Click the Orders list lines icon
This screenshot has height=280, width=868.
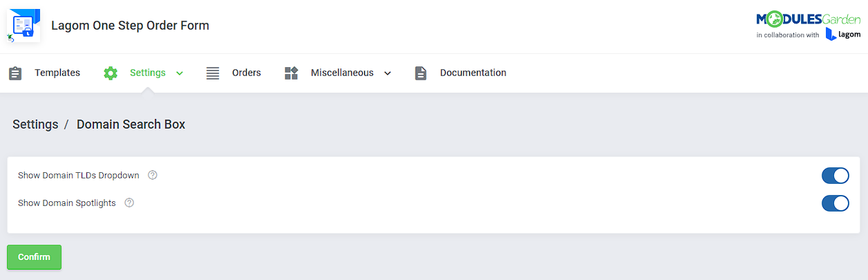[213, 73]
